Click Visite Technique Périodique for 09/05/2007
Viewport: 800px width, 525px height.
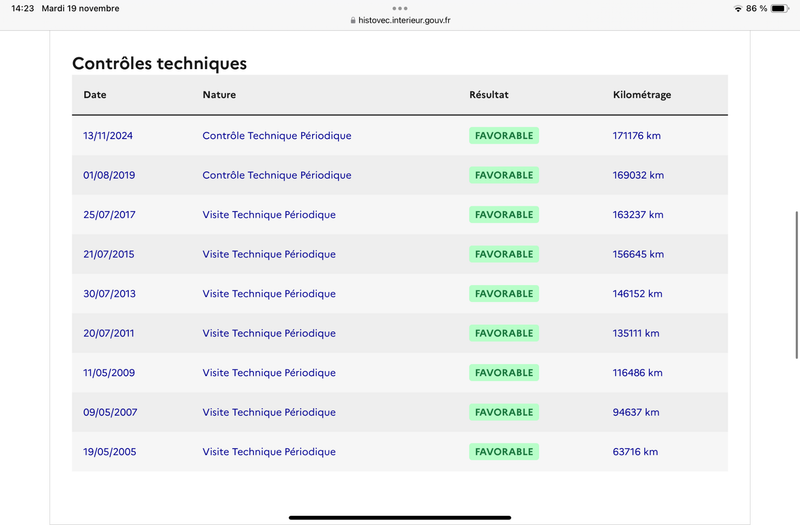coord(269,412)
